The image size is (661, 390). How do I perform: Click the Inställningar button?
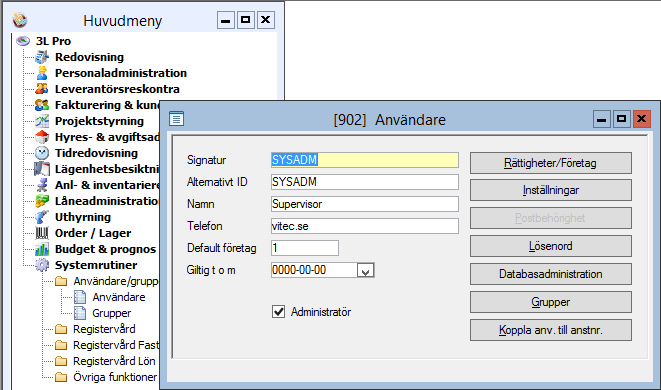click(x=551, y=191)
